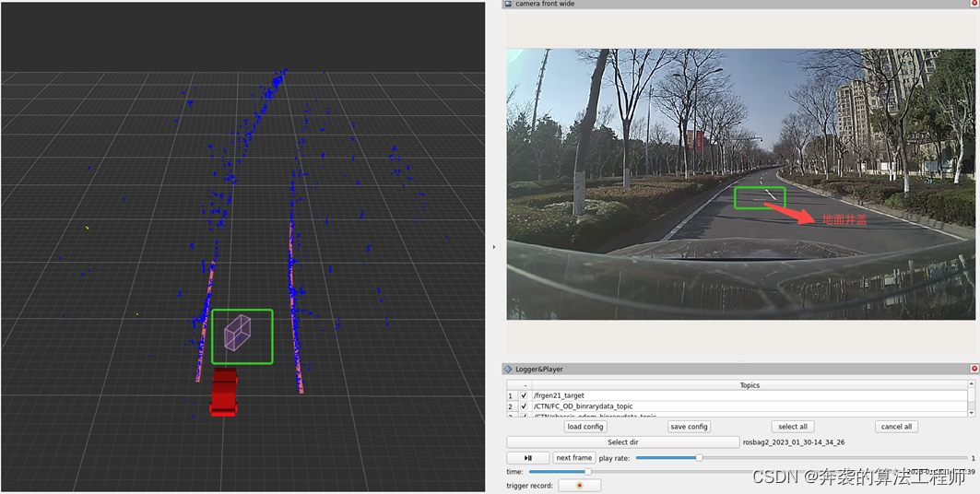The image size is (980, 494).
Task: Uncheck the /CTN/FC_OD_binrarydata_topic checkbox
Action: pos(524,406)
